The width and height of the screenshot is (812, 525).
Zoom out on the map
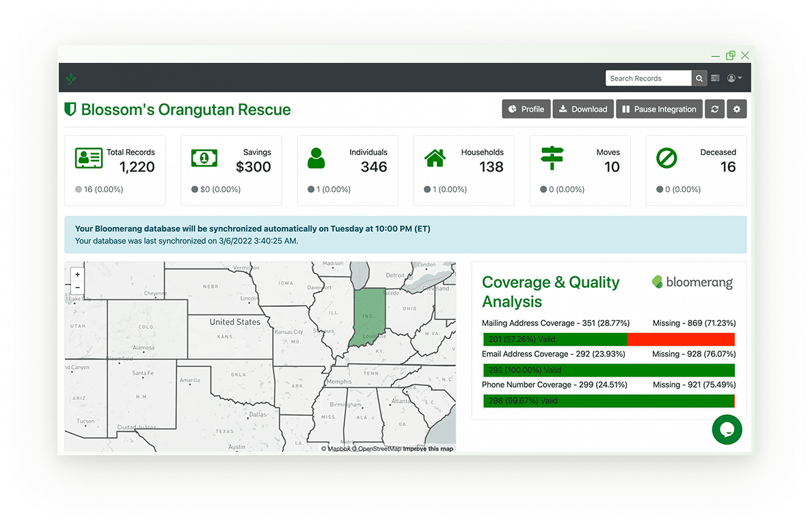[x=78, y=287]
